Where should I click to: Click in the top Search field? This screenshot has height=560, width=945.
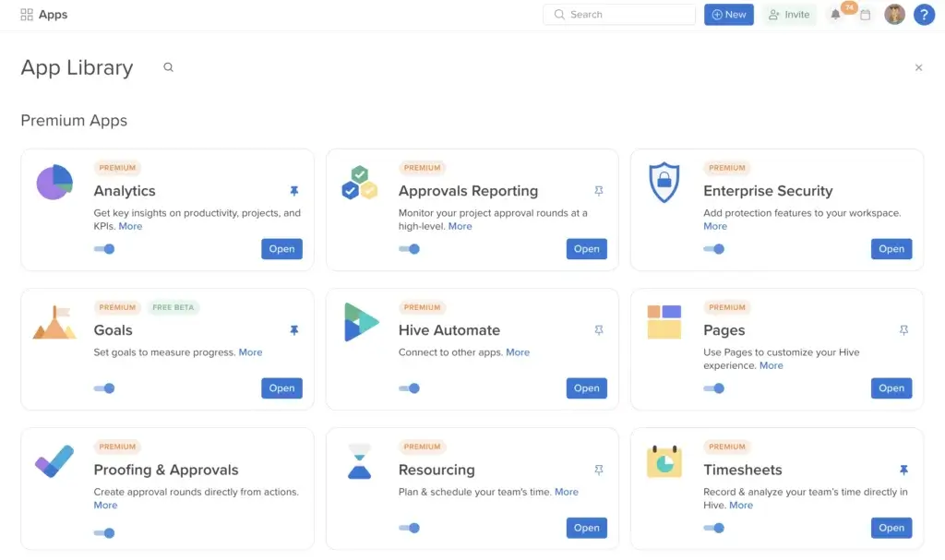(x=619, y=15)
